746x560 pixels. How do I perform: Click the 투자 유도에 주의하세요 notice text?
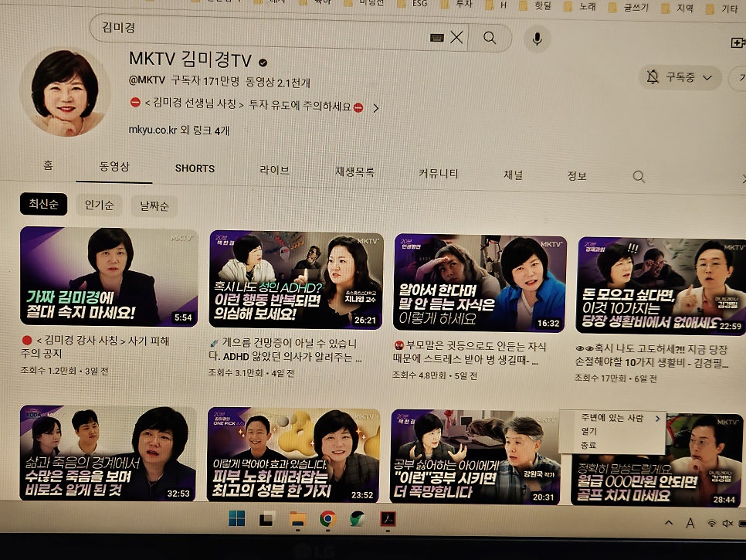coord(300,106)
